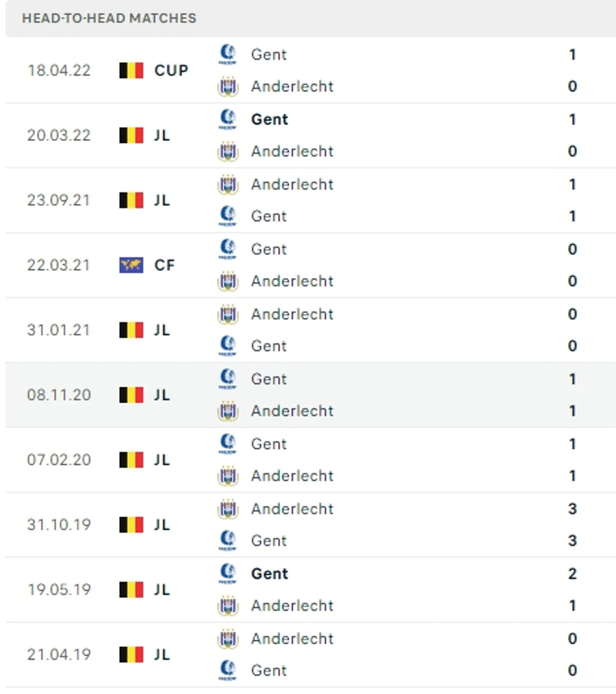Viewport: 616px width, 694px height.
Task: Click Anderlecht crest in 31.10.19 match
Action: [228, 509]
